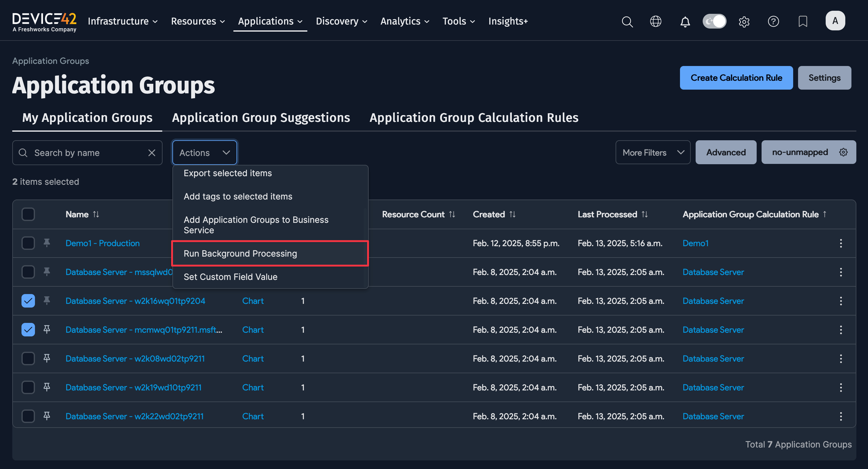The width and height of the screenshot is (868, 469).
Task: Click the globe language icon
Action: point(656,21)
